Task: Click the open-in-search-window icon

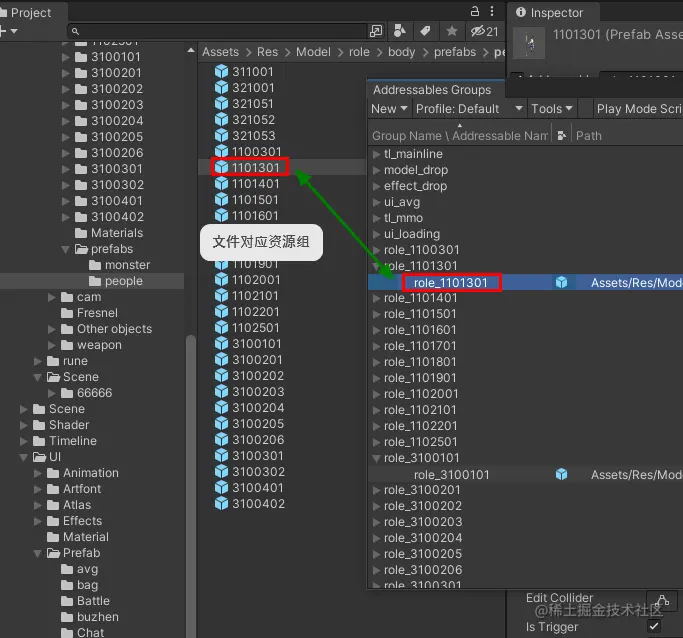Action: pyautogui.click(x=376, y=31)
